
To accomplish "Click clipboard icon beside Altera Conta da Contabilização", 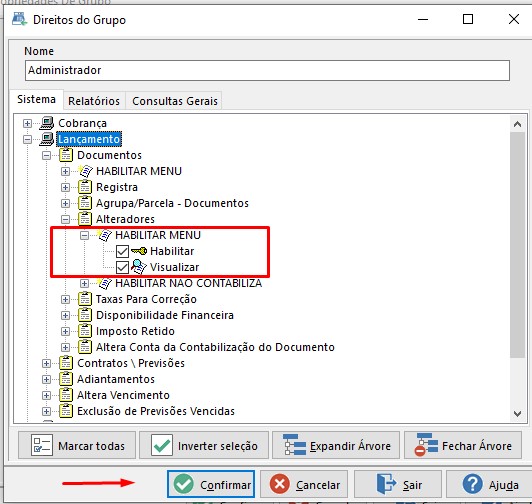I will click(x=85, y=347).
